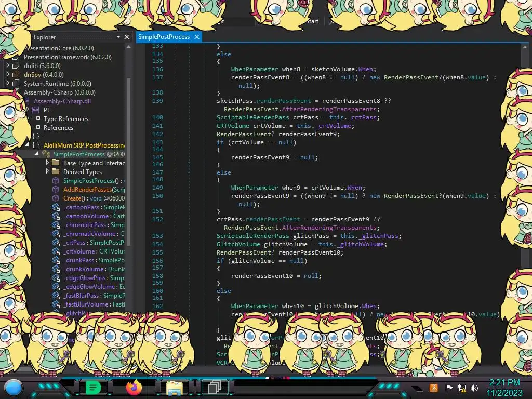This screenshot has width=532, height=399.
Task: Expand Base Type and Interfaces folder
Action: click(x=47, y=163)
